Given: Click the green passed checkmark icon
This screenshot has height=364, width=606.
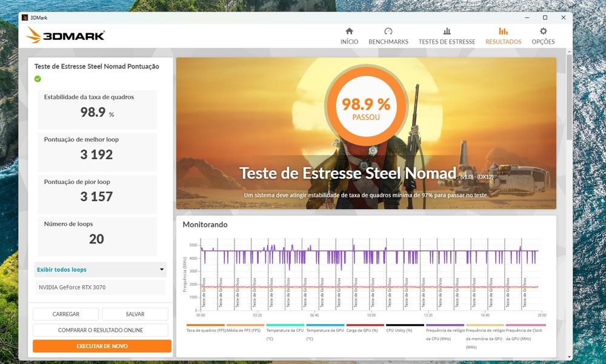Looking at the screenshot, I should pyautogui.click(x=38, y=79).
